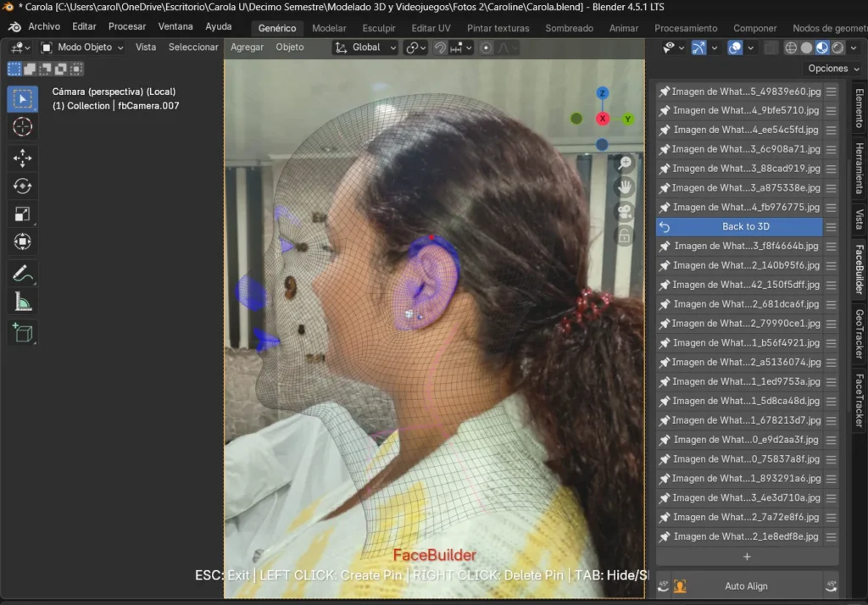Click the Add Cube tool icon
Image resolution: width=868 pixels, height=605 pixels.
23,333
